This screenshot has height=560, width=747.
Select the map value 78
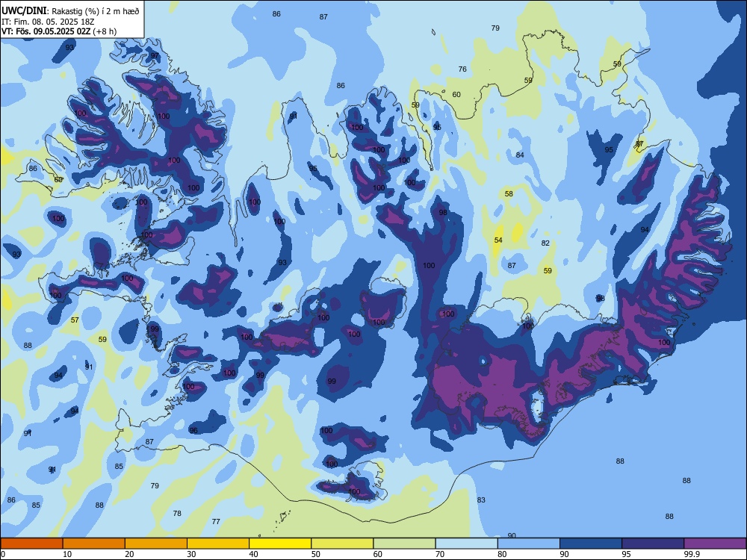[177, 514]
